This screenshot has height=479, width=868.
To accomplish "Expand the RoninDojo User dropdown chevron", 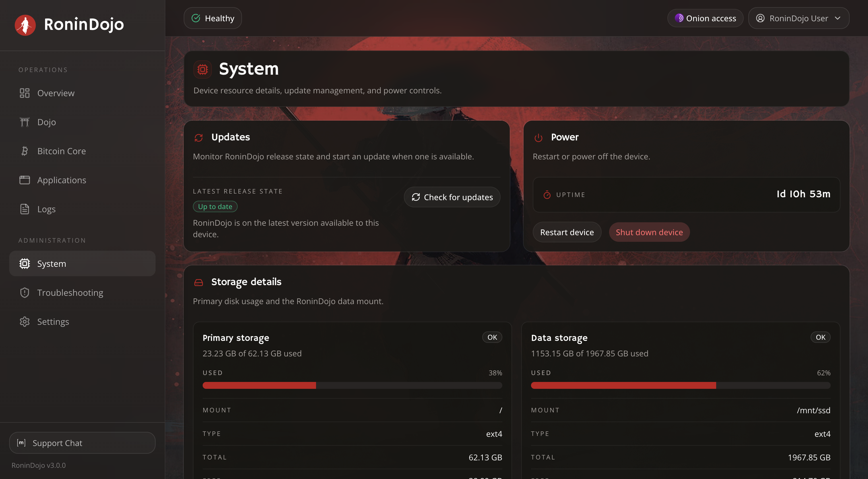I will (x=838, y=18).
